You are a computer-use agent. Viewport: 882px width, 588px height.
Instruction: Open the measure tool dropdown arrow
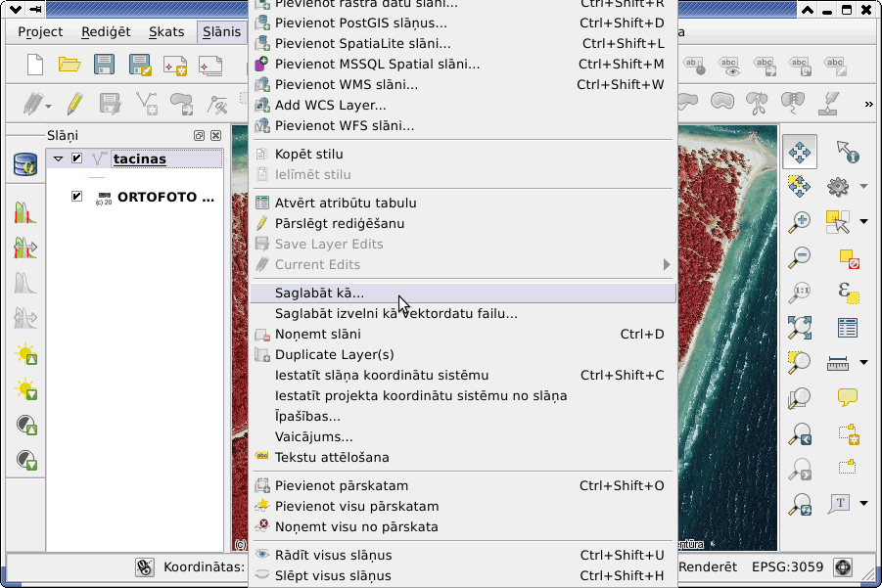tap(864, 363)
